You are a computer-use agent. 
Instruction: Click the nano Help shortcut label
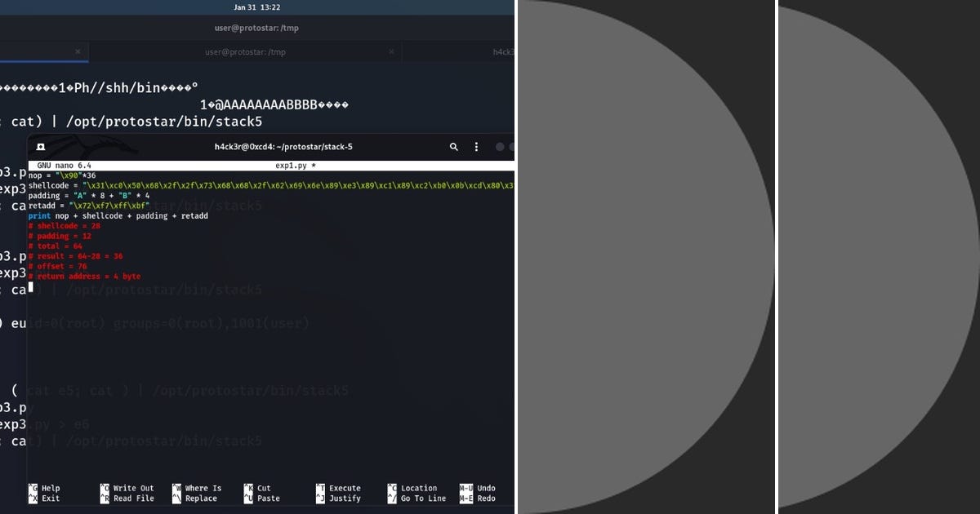[x=51, y=489]
